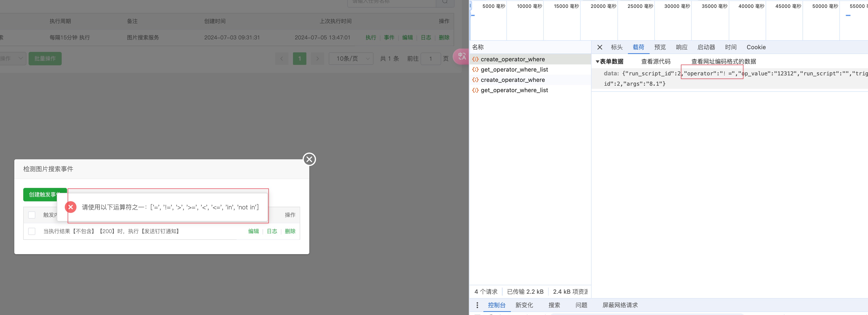Viewport: 868px width, 315px height.
Task: Switch to the 标头 tab
Action: pyautogui.click(x=617, y=47)
